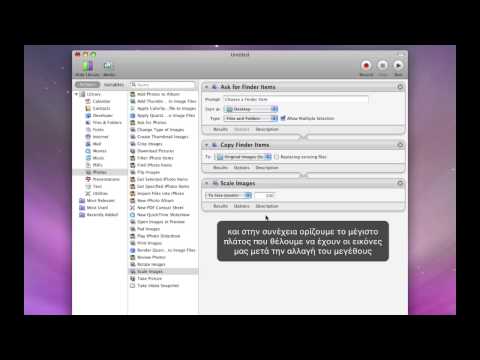The image size is (480, 360).
Task: Select the Internet library category
Action: coord(100,137)
